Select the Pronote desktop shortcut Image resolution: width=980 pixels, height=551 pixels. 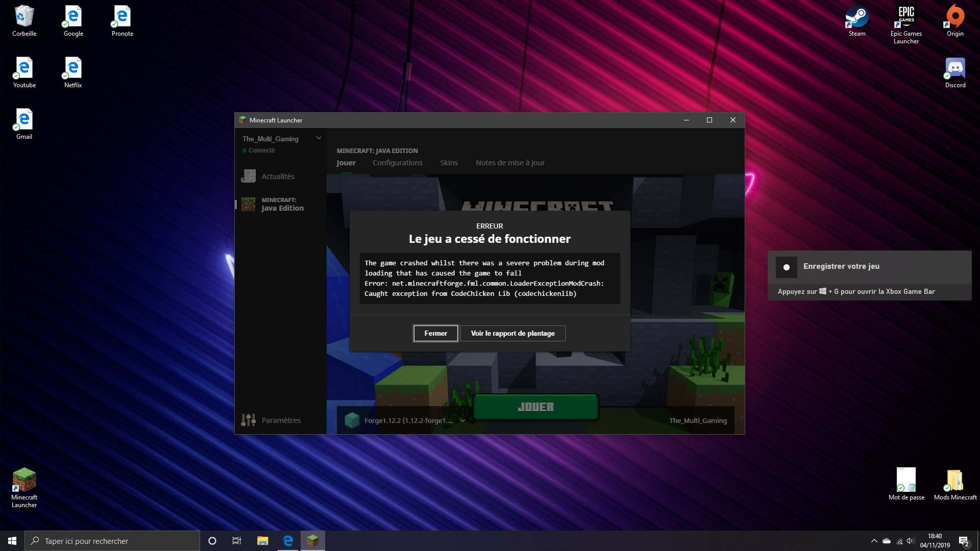tap(122, 21)
